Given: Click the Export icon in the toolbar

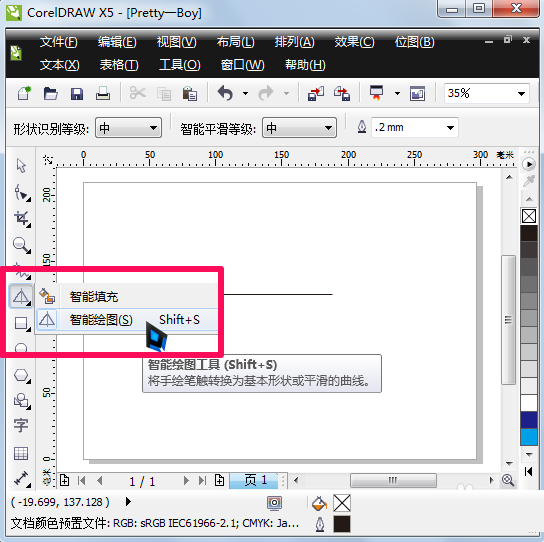Looking at the screenshot, I should pyautogui.click(x=342, y=93).
